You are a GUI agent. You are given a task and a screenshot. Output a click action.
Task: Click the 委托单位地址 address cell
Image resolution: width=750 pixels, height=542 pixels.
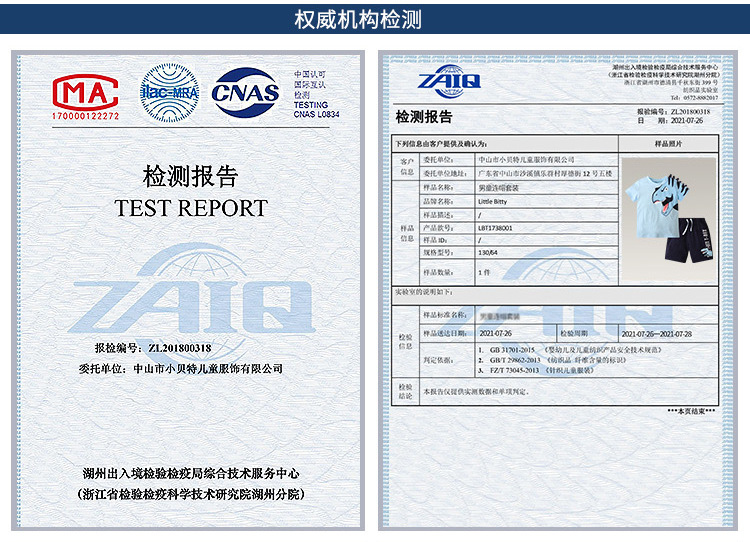[545, 173]
